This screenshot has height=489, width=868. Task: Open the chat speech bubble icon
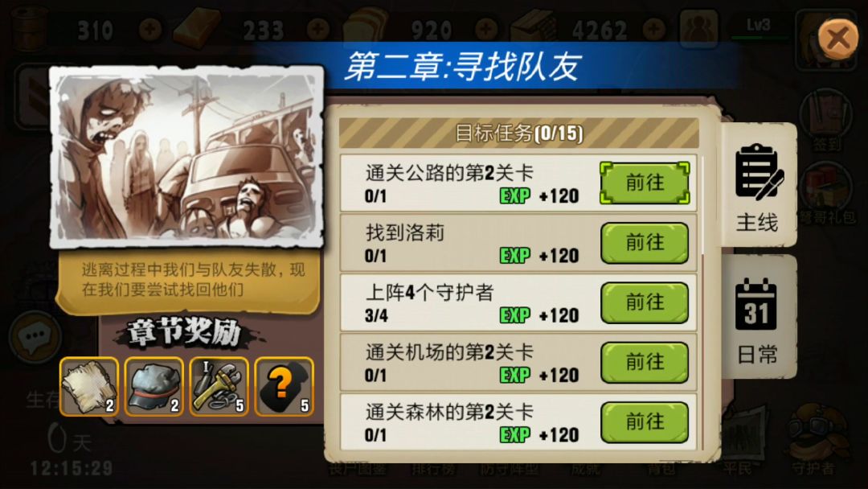click(35, 336)
